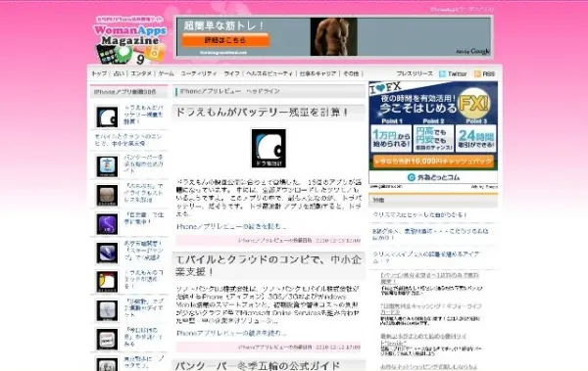The height and width of the screenshot is (371, 588).
Task: Click the sidebar link about ダイエット
Action: tap(143, 308)
